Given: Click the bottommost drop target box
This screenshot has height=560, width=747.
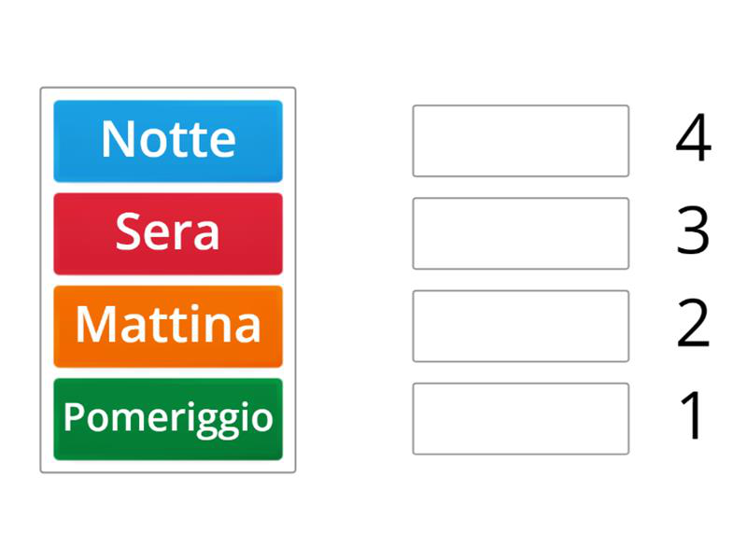Looking at the screenshot, I should [x=520, y=418].
